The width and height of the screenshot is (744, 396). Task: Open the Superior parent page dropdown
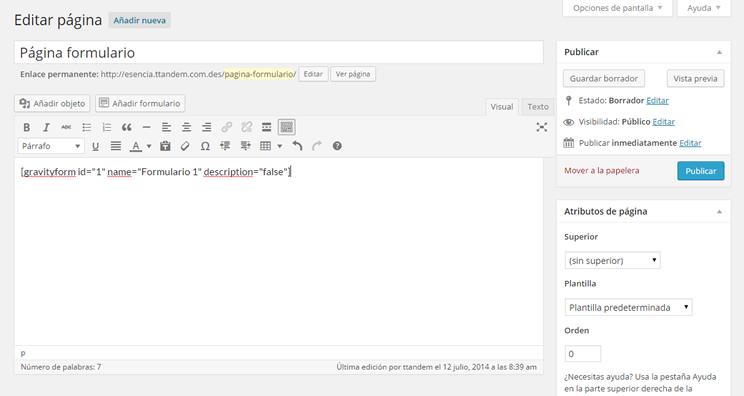pyautogui.click(x=612, y=260)
